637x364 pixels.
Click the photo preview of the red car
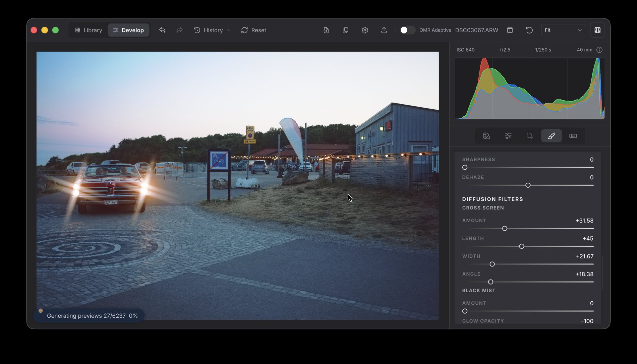pyautogui.click(x=238, y=185)
